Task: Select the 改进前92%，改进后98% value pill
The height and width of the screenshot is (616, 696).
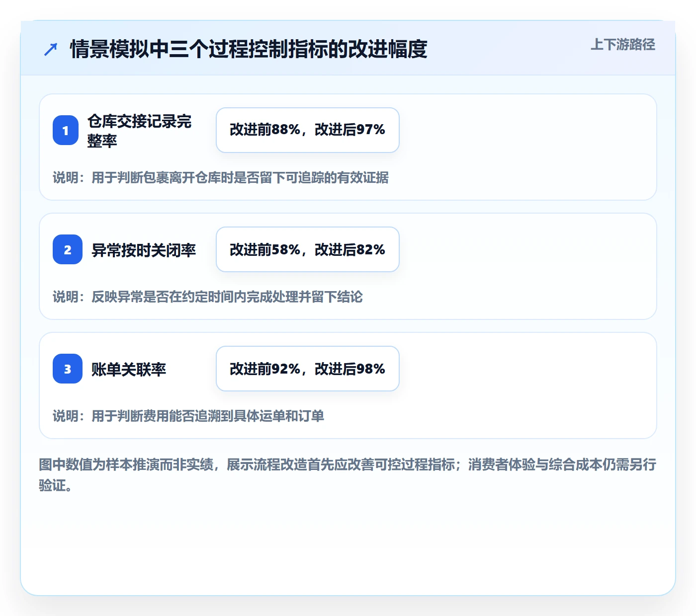Action: (308, 369)
